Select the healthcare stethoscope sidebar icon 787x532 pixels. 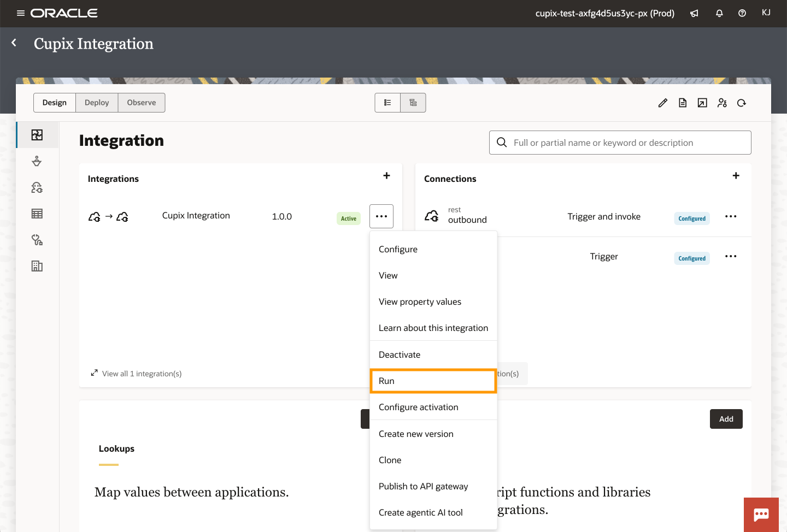coord(37,240)
